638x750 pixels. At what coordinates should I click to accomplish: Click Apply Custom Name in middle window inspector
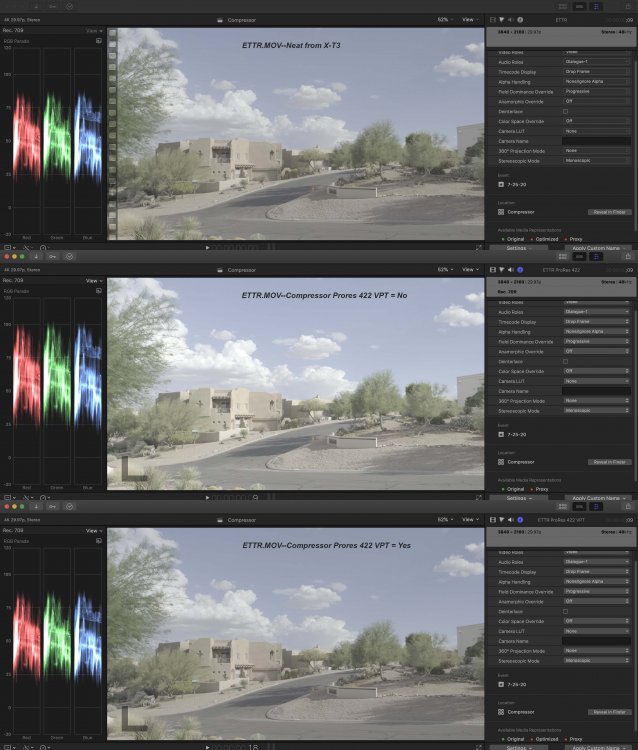click(597, 497)
